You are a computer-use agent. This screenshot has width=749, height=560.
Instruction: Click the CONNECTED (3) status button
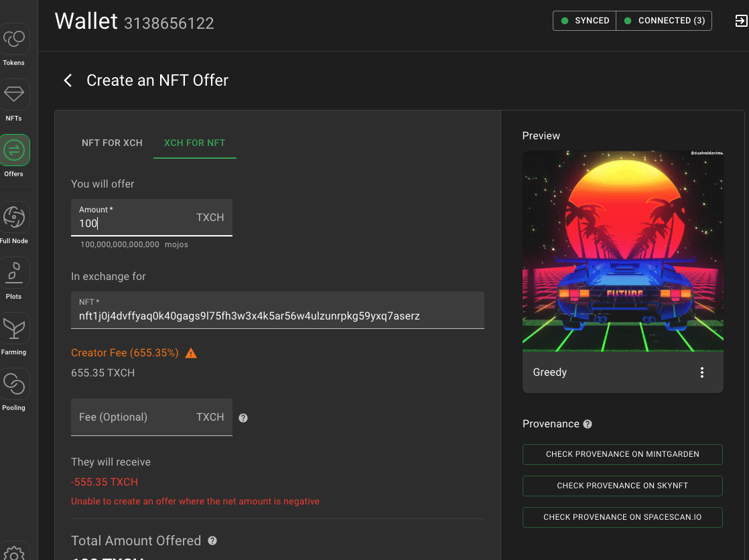point(664,21)
